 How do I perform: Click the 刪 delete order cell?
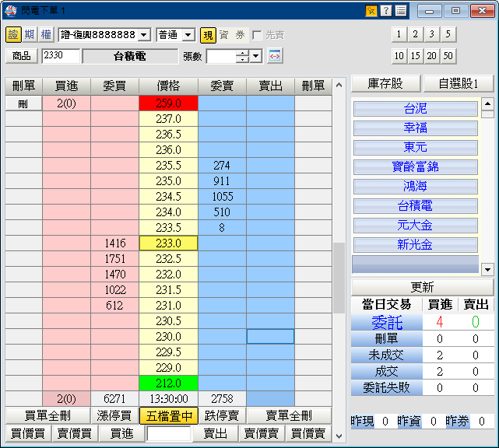point(23,103)
